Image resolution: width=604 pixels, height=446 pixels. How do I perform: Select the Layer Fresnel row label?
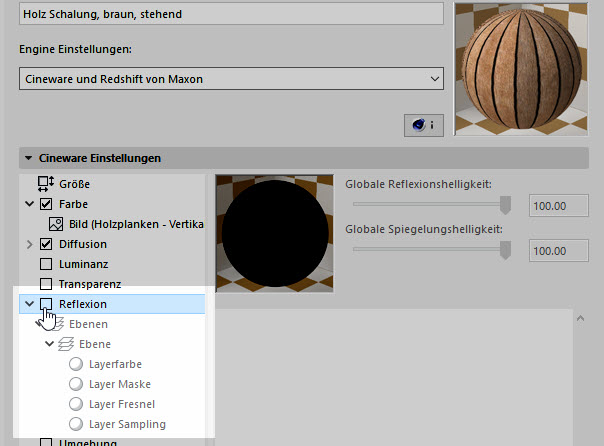(x=122, y=404)
